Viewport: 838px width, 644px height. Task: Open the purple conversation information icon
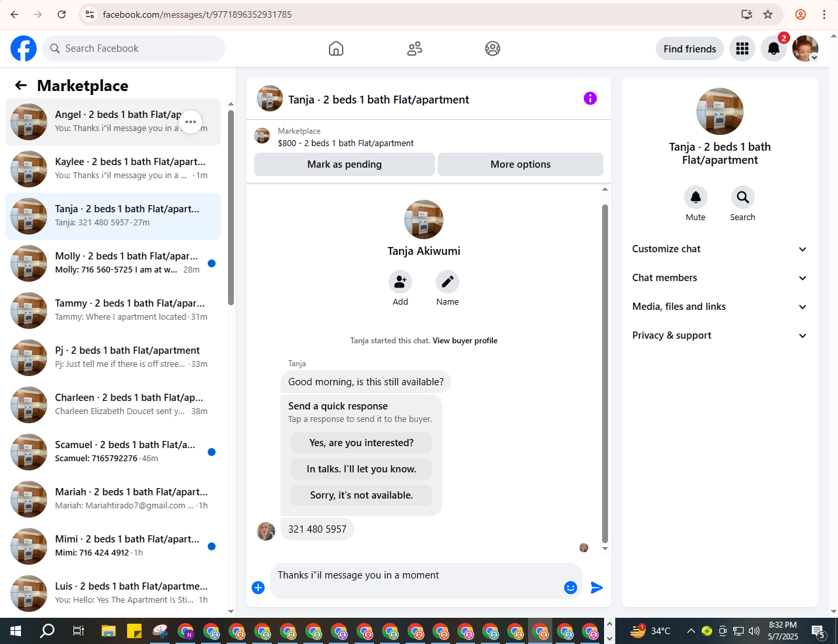[x=590, y=98]
